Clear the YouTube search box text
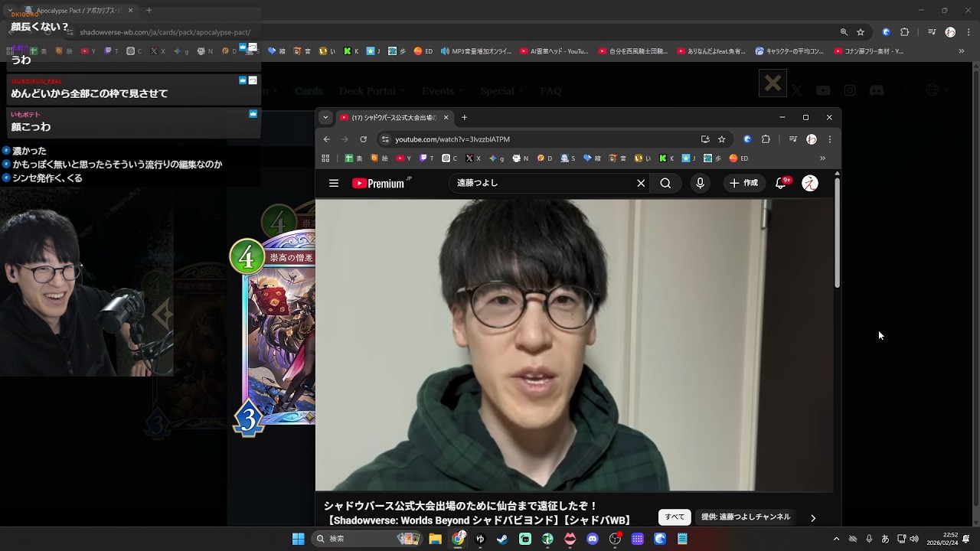The height and width of the screenshot is (551, 980). (x=641, y=183)
